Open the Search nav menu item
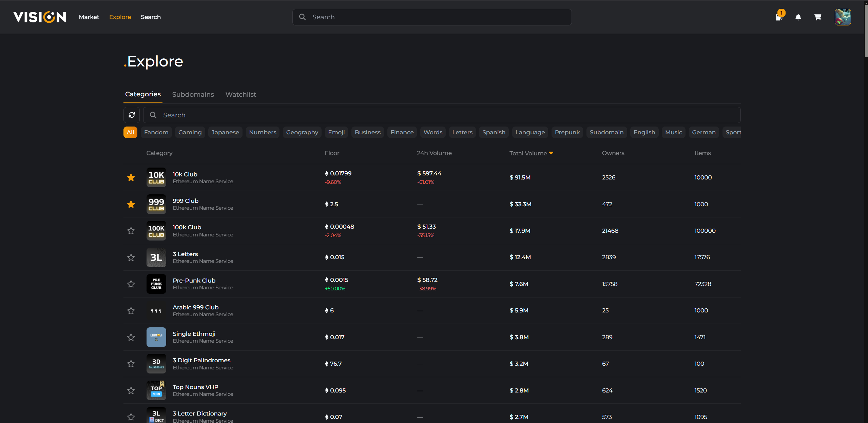Image resolution: width=868 pixels, height=423 pixels. coord(151,17)
